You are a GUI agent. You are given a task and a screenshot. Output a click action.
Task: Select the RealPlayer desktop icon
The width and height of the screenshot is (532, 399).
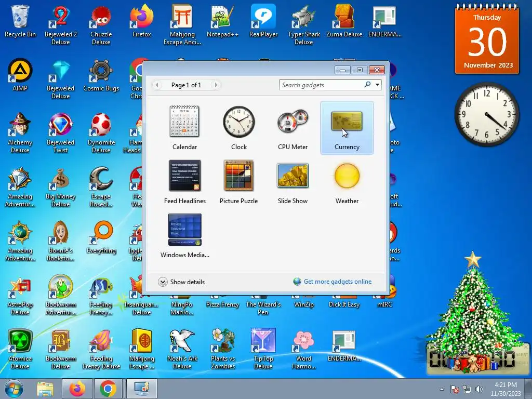263,21
